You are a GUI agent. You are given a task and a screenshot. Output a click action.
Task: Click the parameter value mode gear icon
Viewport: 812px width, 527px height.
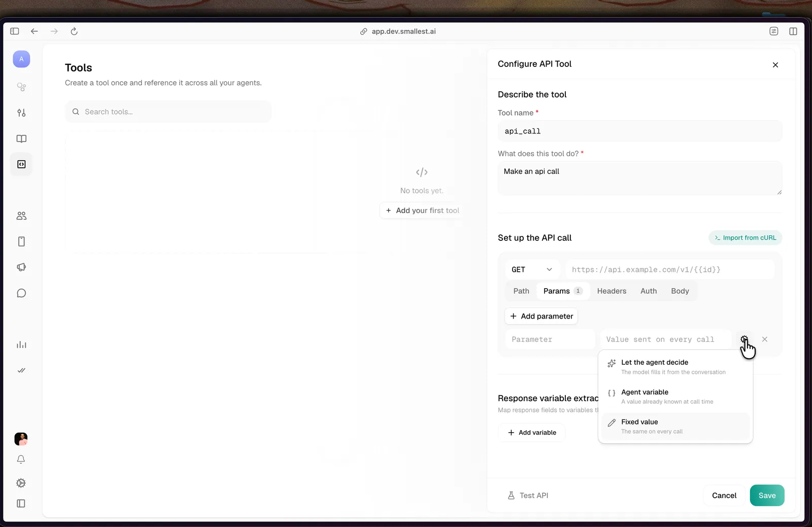coord(744,339)
